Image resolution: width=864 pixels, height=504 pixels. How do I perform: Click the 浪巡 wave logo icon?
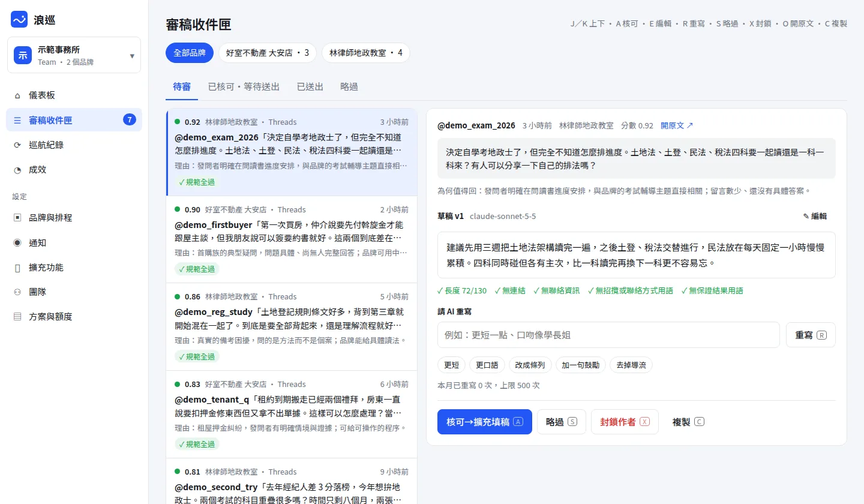tap(19, 19)
